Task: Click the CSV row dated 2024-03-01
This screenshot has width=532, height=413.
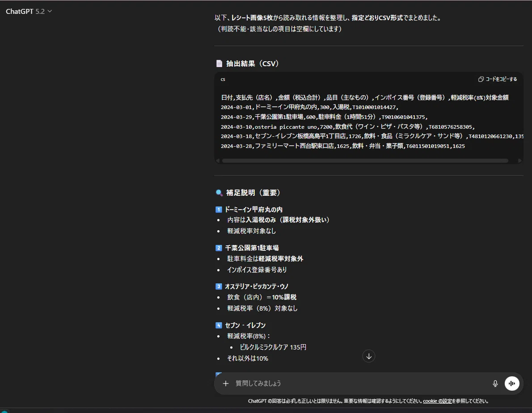Action: click(309, 107)
